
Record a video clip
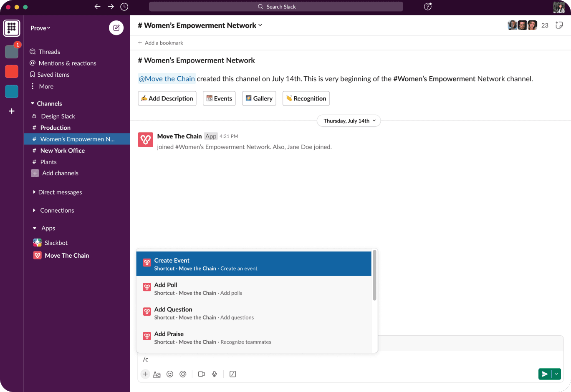[201, 374]
